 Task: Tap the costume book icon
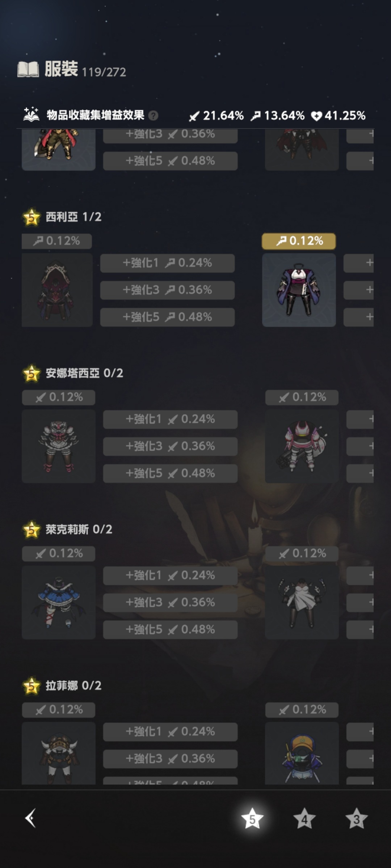[x=28, y=69]
